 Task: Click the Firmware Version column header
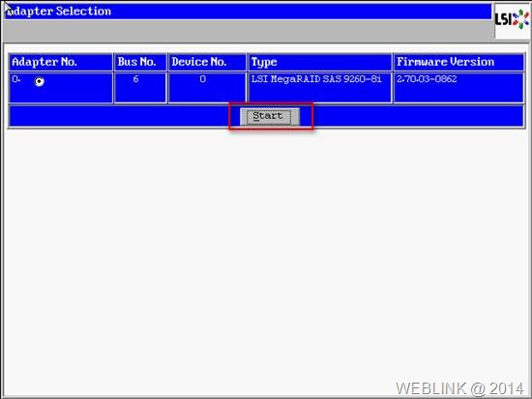458,62
